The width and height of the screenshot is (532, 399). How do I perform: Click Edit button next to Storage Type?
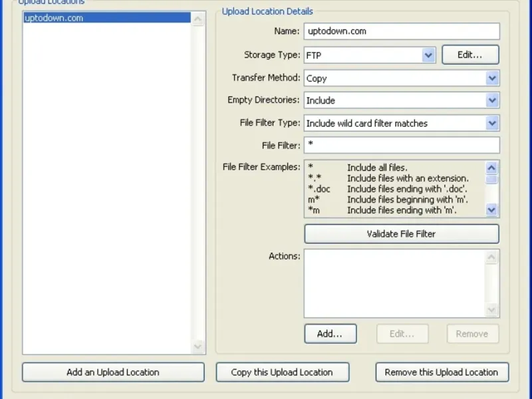(470, 55)
